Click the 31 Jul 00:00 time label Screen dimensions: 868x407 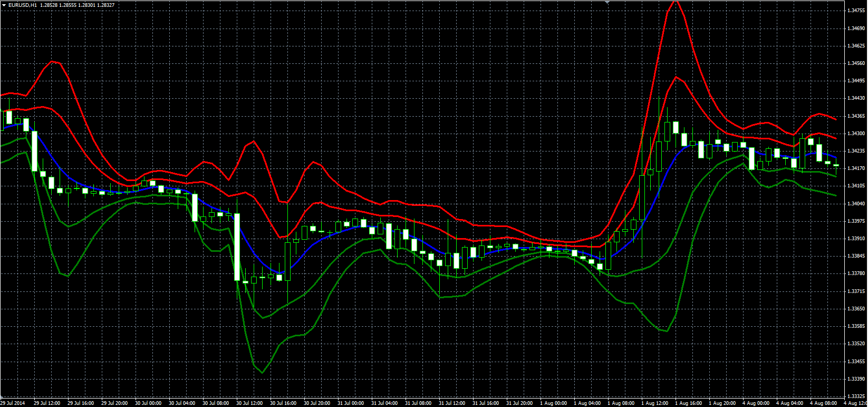[x=351, y=403]
